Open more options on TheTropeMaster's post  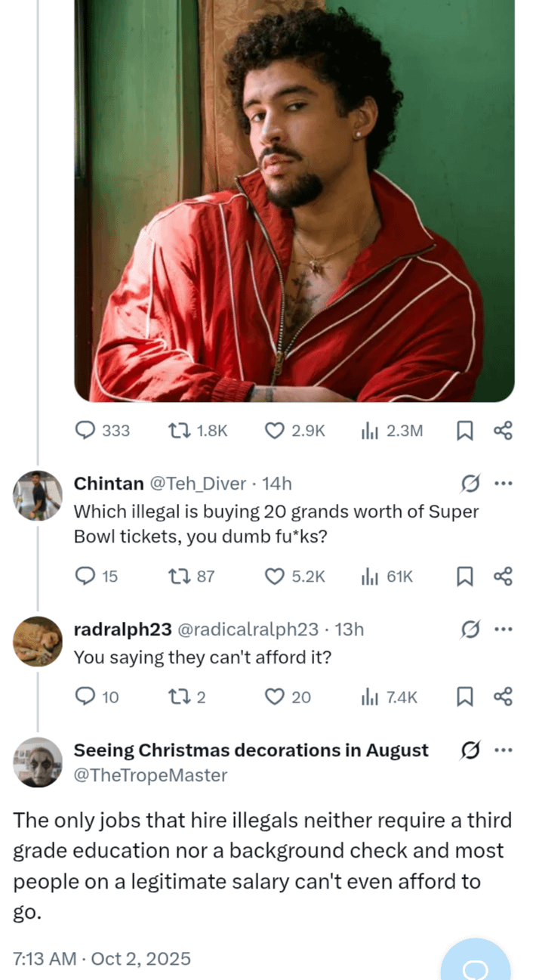(x=503, y=750)
